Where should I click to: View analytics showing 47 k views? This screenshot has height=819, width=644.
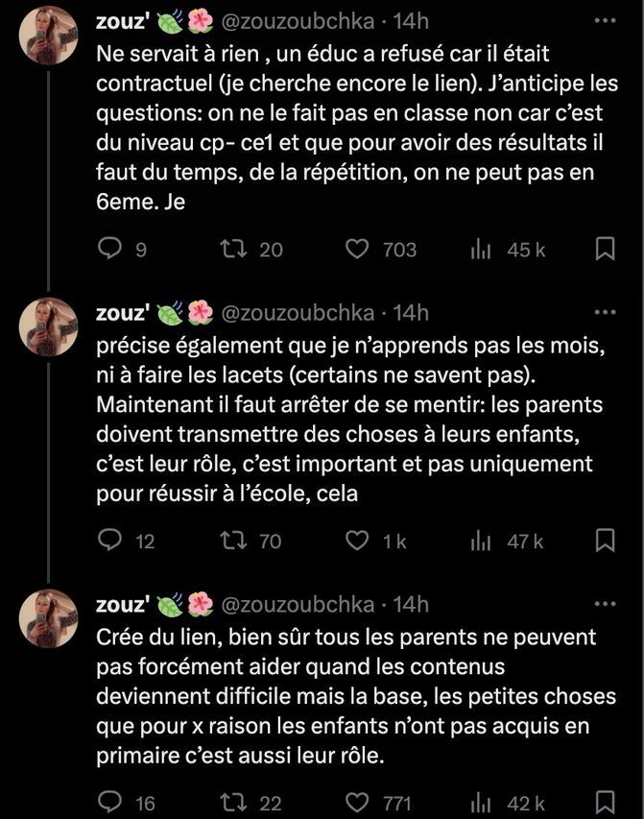tap(481, 542)
